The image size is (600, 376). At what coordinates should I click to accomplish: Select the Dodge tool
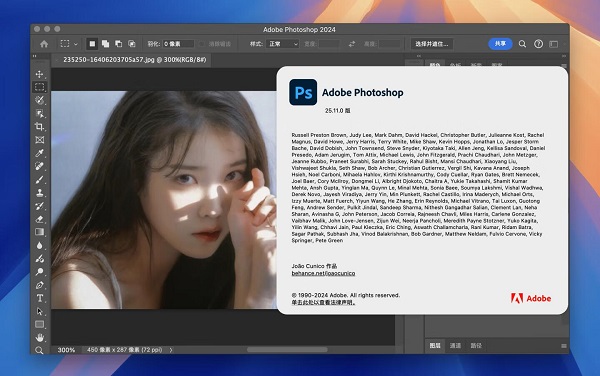[39, 272]
